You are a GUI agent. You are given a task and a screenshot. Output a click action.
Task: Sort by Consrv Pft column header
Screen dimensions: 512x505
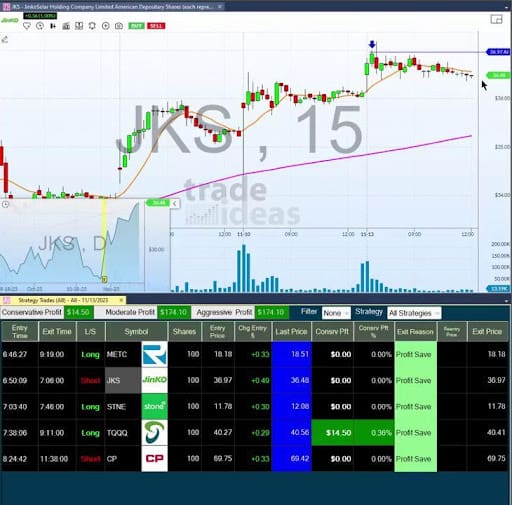click(332, 332)
